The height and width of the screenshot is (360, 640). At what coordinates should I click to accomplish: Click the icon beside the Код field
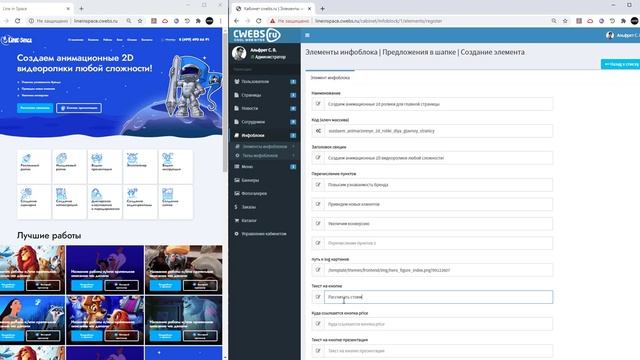[x=318, y=131]
